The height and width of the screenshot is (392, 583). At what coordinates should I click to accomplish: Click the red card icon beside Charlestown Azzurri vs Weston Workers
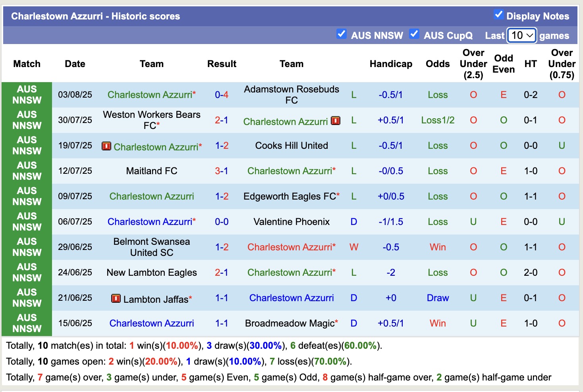tap(336, 121)
